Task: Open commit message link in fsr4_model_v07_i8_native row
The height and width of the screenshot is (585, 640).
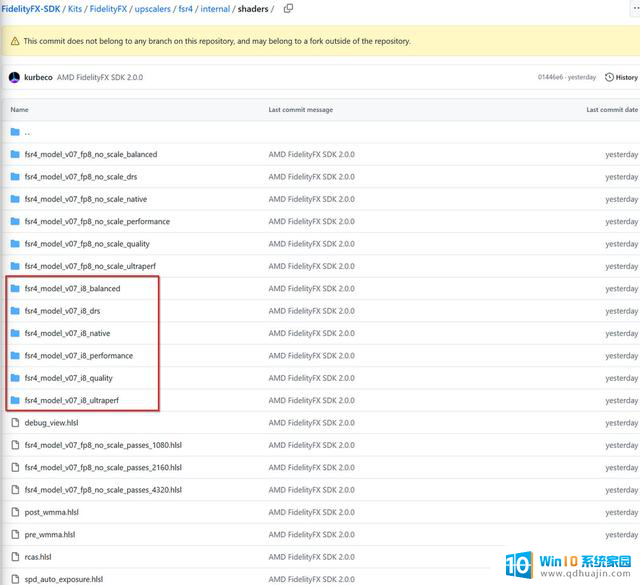Action: (311, 333)
